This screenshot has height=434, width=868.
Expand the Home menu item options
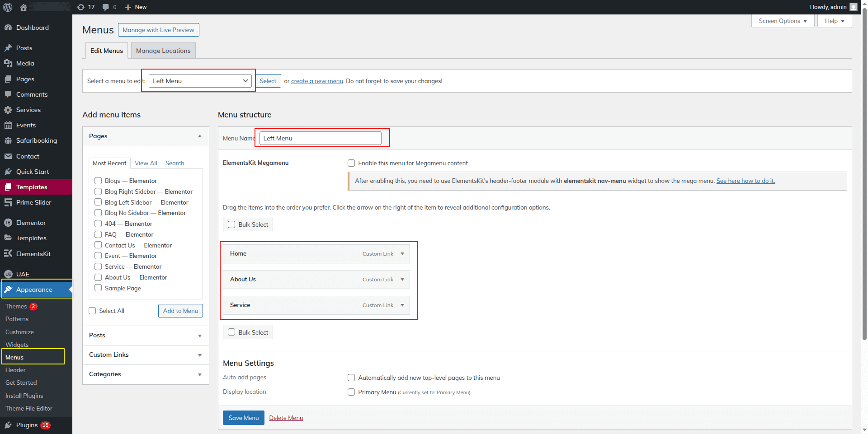(x=402, y=254)
